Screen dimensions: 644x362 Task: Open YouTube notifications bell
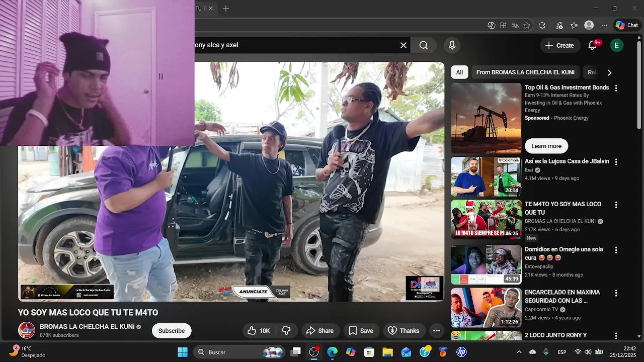(593, 45)
